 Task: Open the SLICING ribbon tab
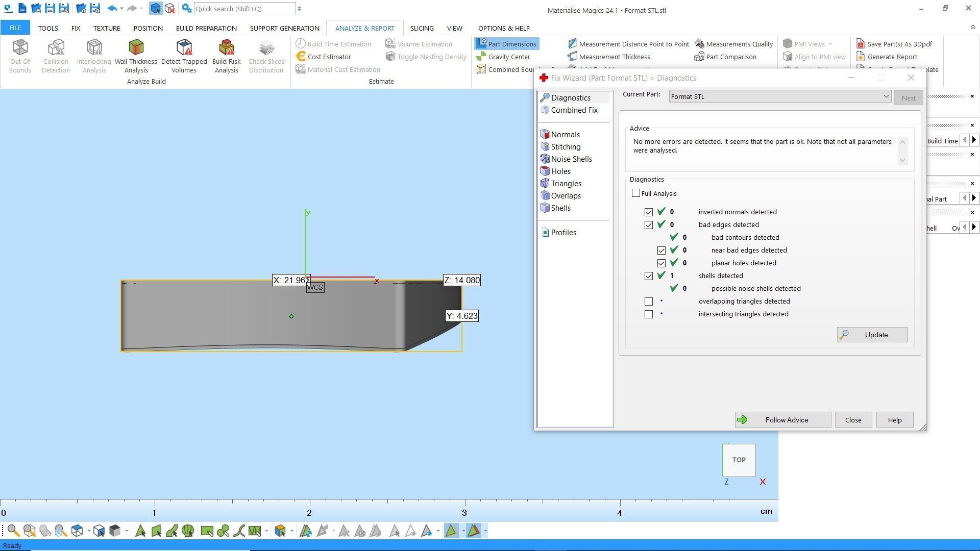coord(422,28)
